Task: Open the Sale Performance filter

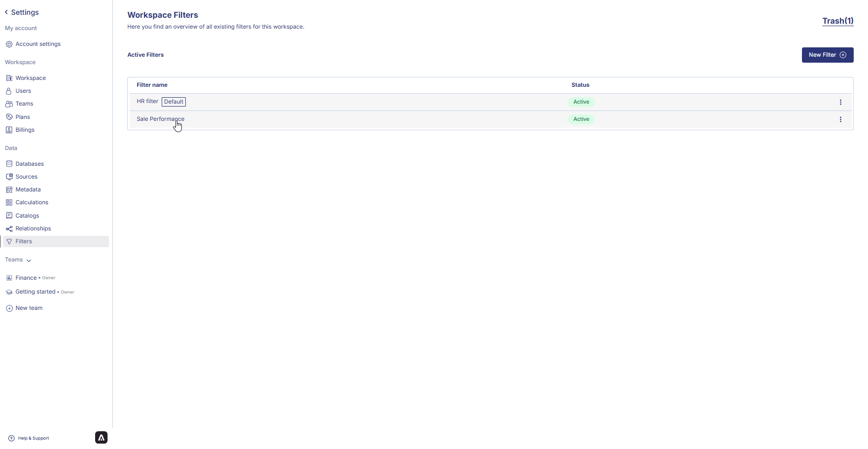Action: tap(160, 119)
